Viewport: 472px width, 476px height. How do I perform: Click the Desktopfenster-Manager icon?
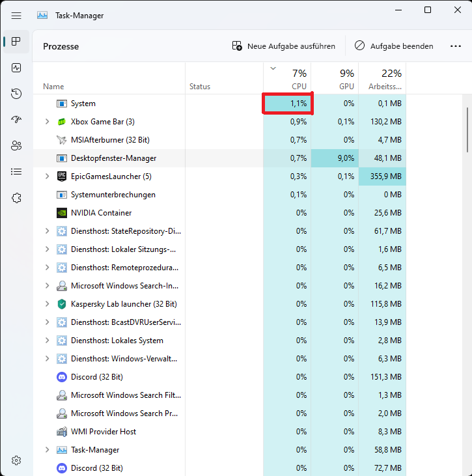point(62,158)
